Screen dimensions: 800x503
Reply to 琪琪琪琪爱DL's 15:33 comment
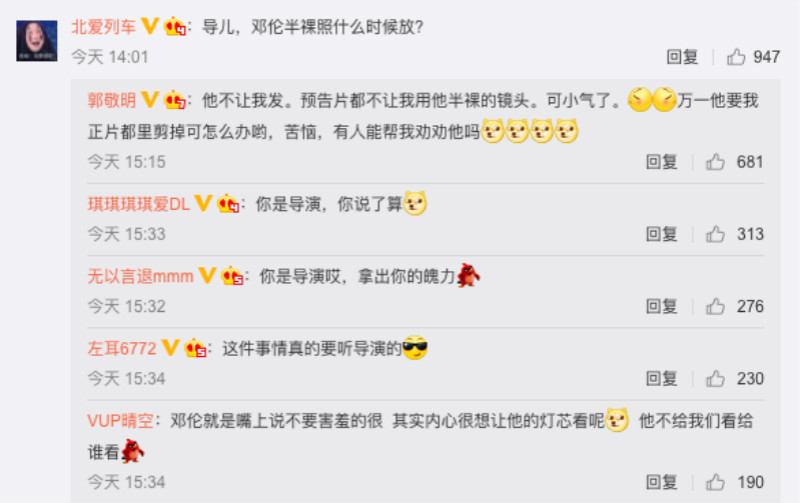pyautogui.click(x=662, y=234)
